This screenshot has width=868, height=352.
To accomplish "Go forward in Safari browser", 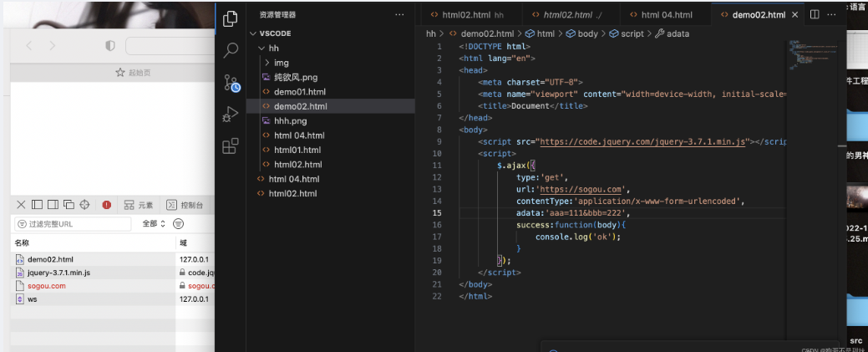I will coord(53,46).
